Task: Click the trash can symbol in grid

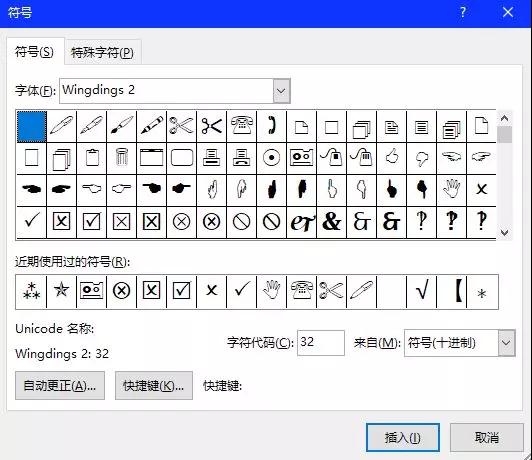Action: [x=121, y=157]
